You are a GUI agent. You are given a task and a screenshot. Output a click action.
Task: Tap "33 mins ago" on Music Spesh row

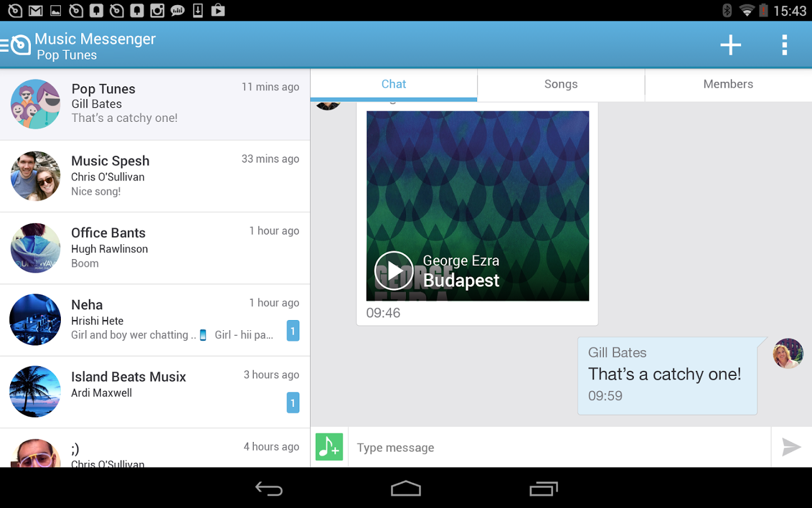pyautogui.click(x=271, y=159)
